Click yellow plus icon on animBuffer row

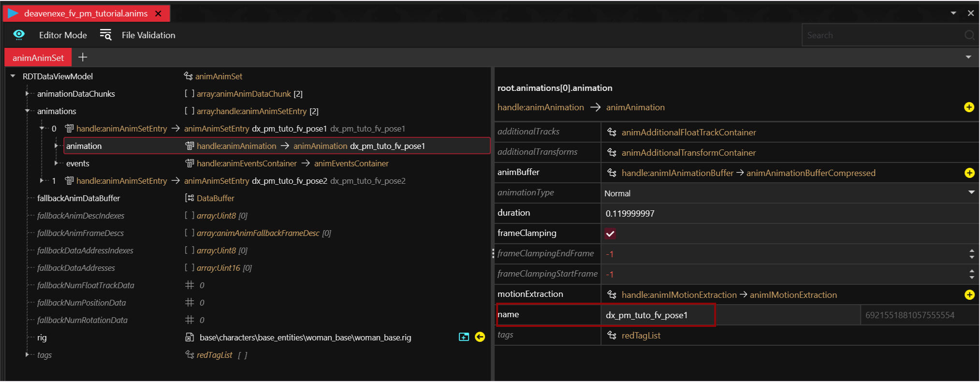pyautogui.click(x=969, y=173)
